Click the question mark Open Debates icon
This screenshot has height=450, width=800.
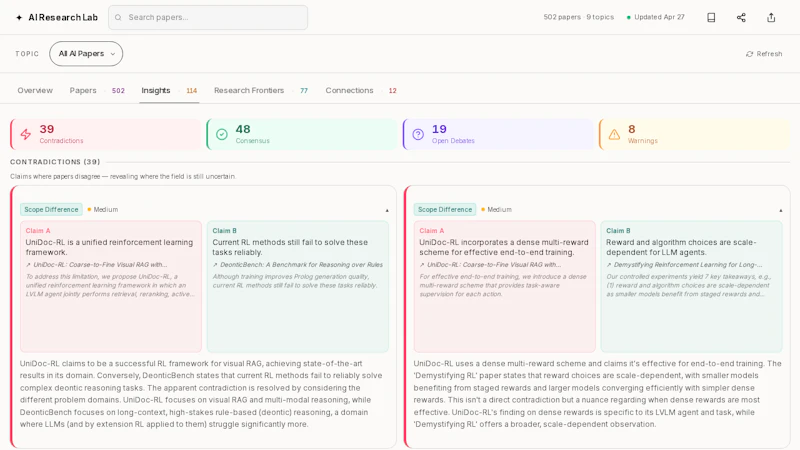tap(418, 134)
